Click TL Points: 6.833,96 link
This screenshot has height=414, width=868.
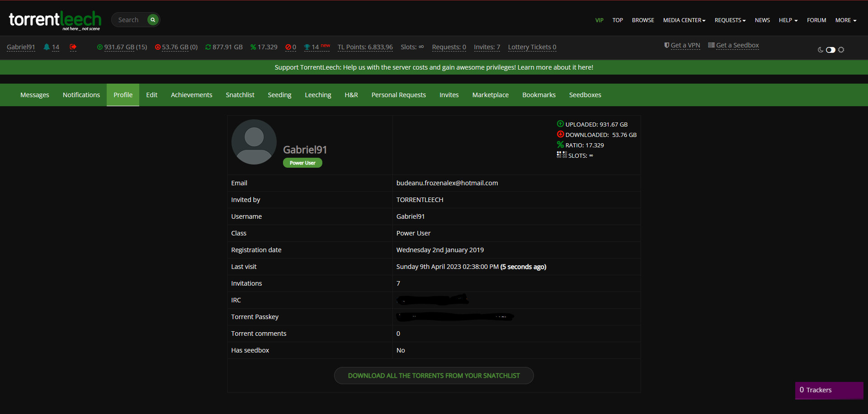pyautogui.click(x=365, y=47)
